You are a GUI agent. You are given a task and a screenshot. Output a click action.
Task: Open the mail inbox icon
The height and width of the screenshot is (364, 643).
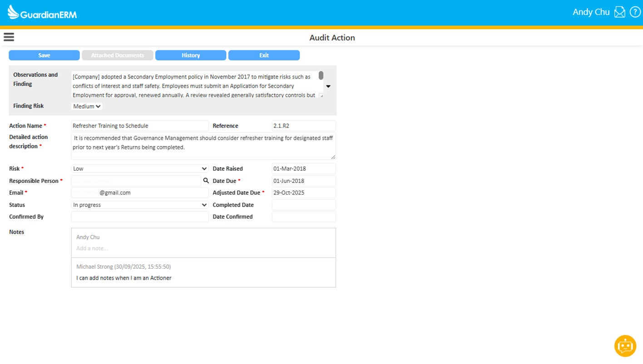tap(619, 12)
